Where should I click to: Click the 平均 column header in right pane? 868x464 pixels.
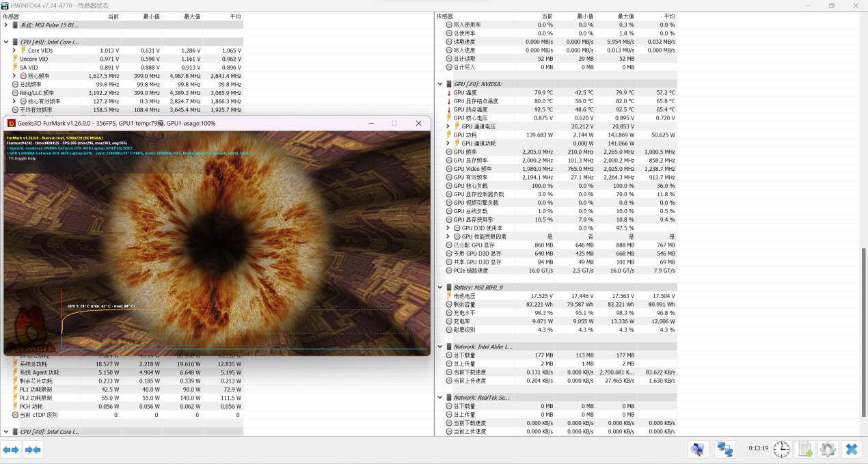coord(657,16)
